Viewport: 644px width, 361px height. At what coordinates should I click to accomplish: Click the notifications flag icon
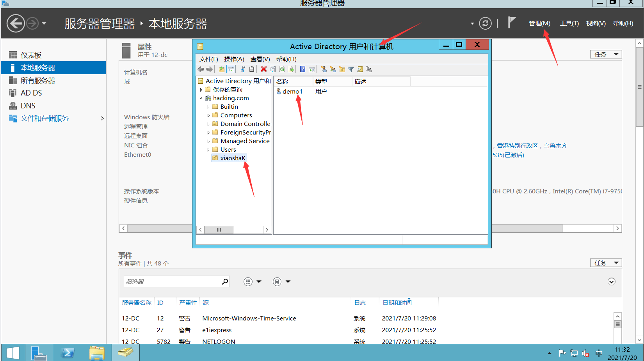pos(512,22)
